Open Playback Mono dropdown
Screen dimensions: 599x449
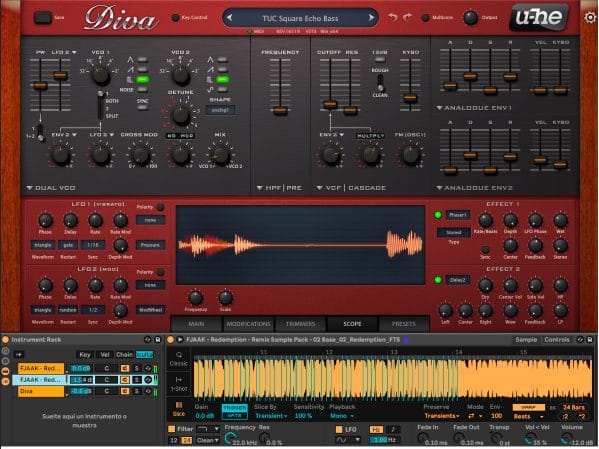tap(342, 416)
